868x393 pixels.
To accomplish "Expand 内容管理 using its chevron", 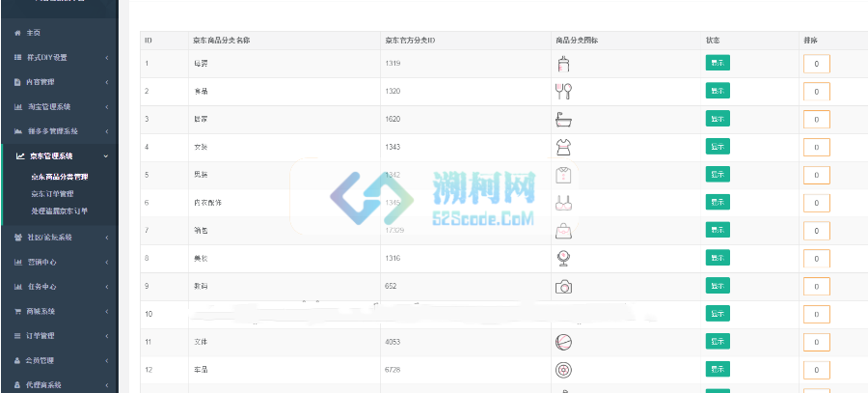I will click(106, 82).
